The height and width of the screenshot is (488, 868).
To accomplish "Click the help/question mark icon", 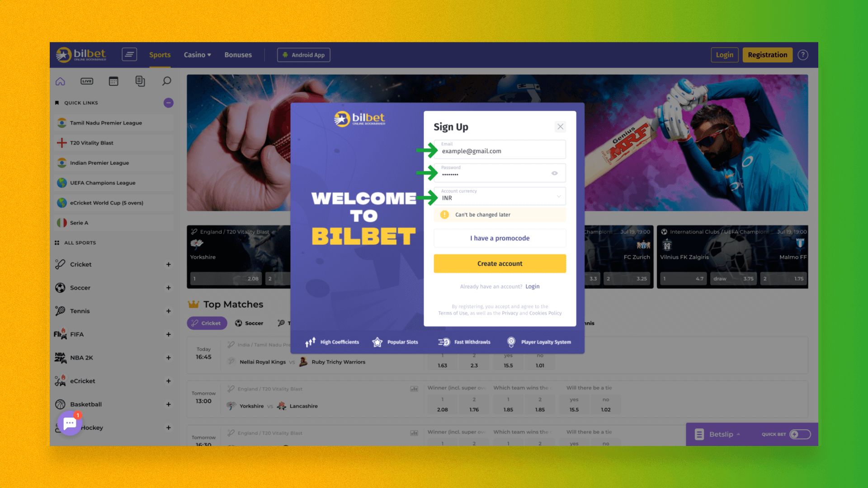I will coord(804,55).
